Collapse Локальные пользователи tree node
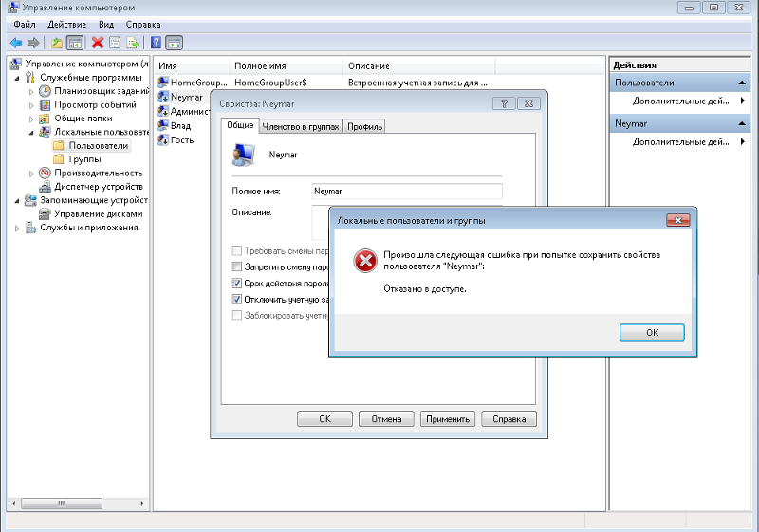The height and width of the screenshot is (532, 759). click(x=31, y=133)
